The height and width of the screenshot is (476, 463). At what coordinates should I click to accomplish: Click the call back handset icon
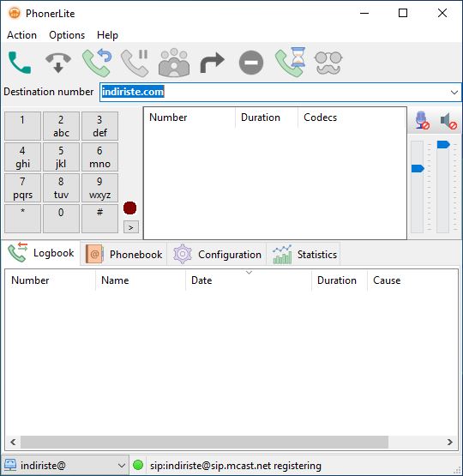(x=97, y=63)
